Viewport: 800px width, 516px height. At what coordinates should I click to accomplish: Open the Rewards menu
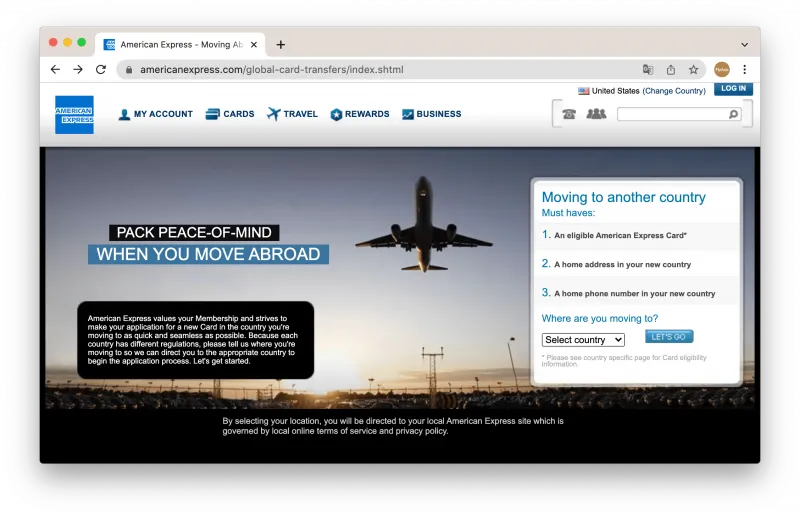point(360,114)
